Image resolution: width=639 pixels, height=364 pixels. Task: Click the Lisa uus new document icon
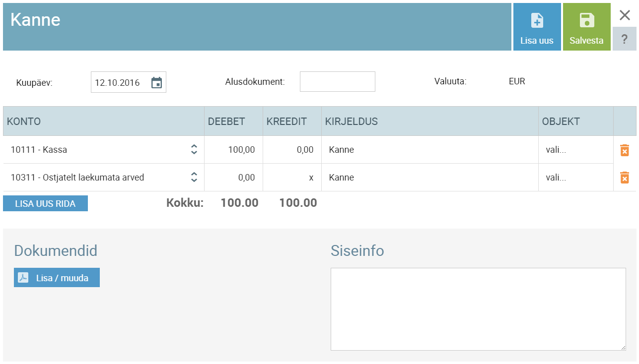537,21
